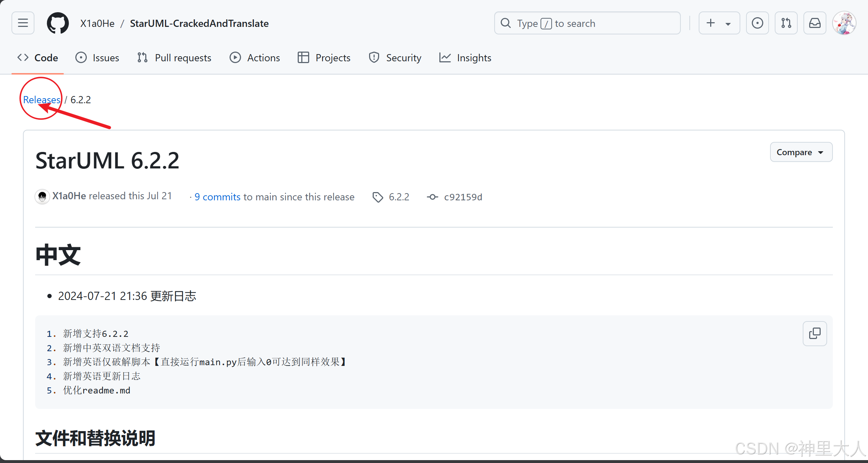868x463 pixels.
Task: Click the user profile avatar
Action: (x=844, y=23)
